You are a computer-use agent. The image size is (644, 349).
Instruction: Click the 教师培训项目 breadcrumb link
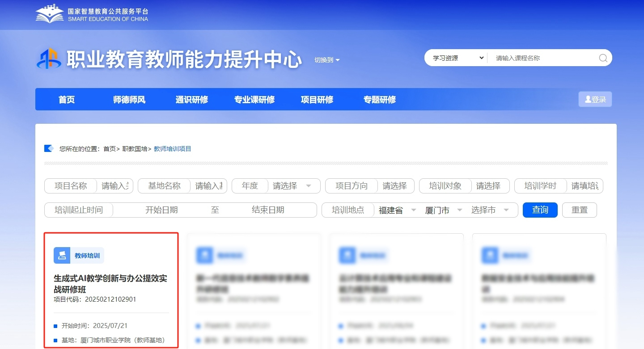click(173, 149)
